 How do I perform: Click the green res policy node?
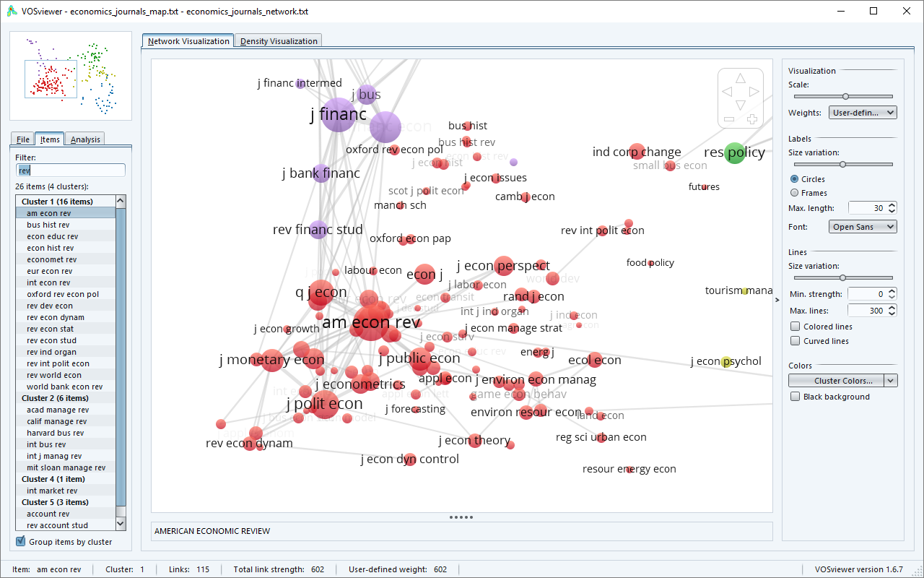734,153
